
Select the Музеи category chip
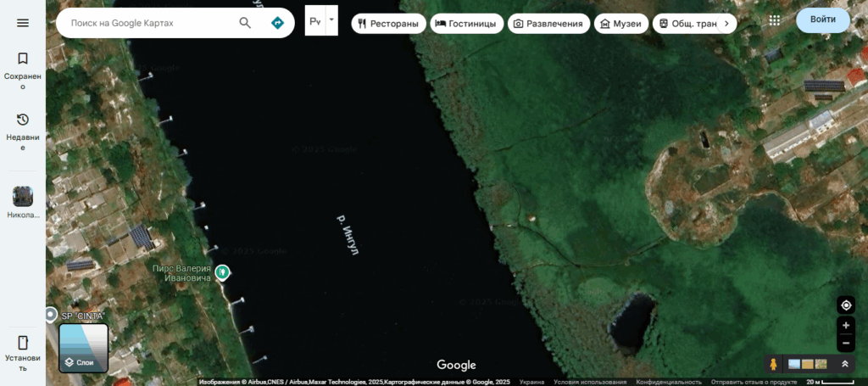pos(621,24)
